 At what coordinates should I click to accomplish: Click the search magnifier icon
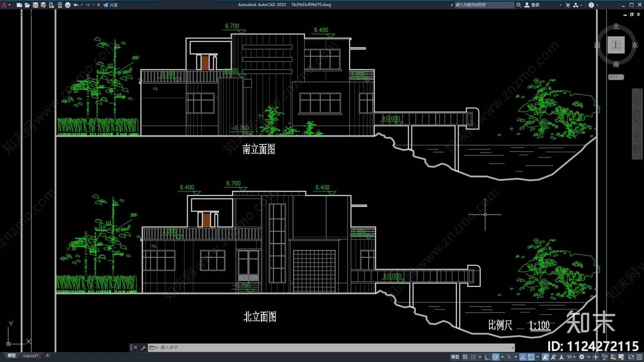point(519,5)
